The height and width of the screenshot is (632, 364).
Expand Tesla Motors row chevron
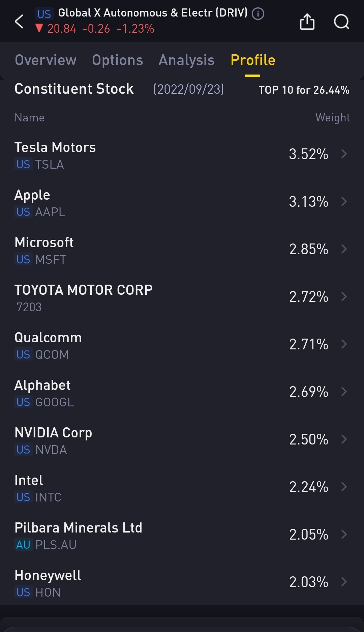tap(344, 154)
